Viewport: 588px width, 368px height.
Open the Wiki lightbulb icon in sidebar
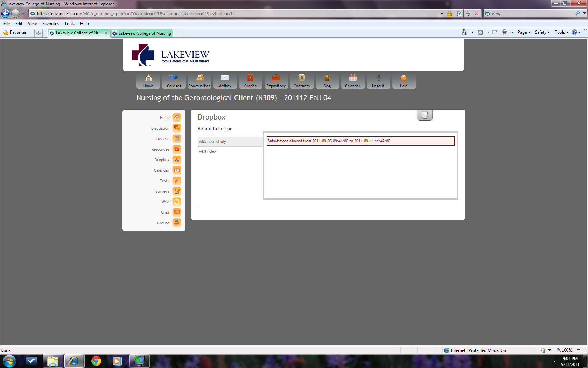coord(177,202)
